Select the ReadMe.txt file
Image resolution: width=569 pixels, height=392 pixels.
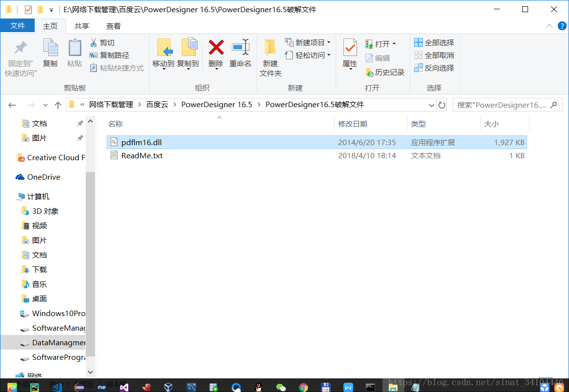click(317, 155)
